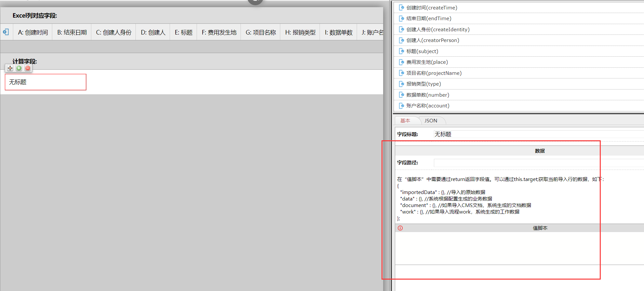The width and height of the screenshot is (644, 291).
Task: Select column F: 费用发生地
Action: pyautogui.click(x=219, y=32)
